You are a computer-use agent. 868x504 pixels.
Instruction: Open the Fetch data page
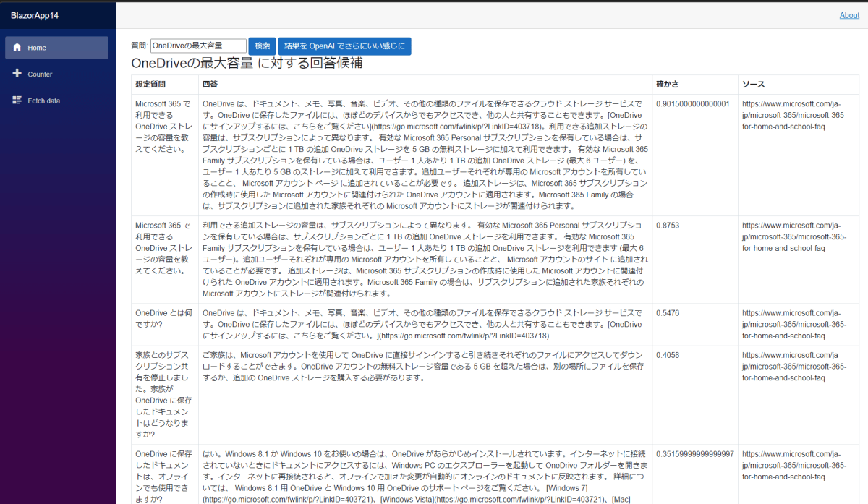(x=57, y=101)
